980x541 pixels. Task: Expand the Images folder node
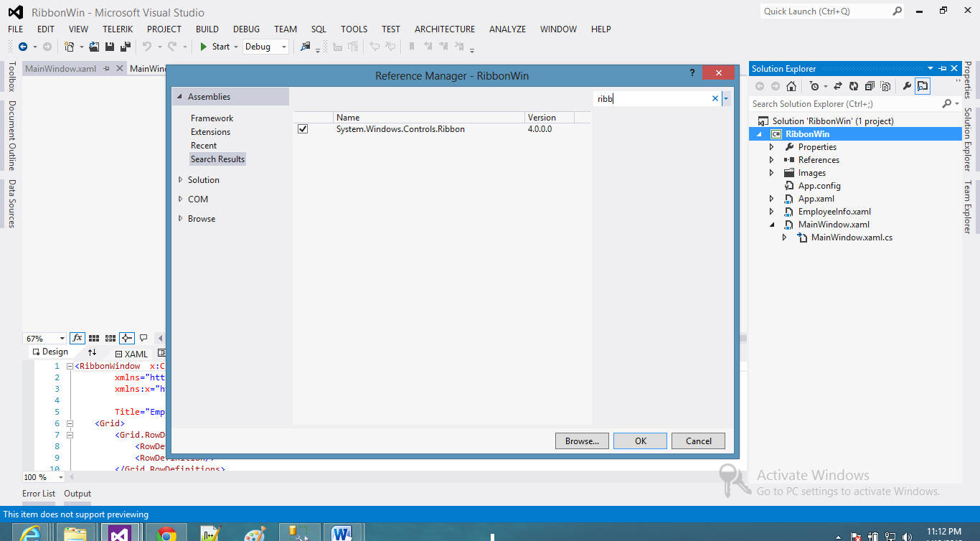(772, 173)
